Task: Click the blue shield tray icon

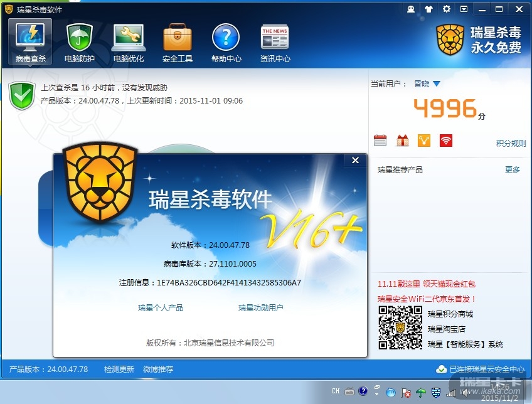Action: click(x=436, y=393)
